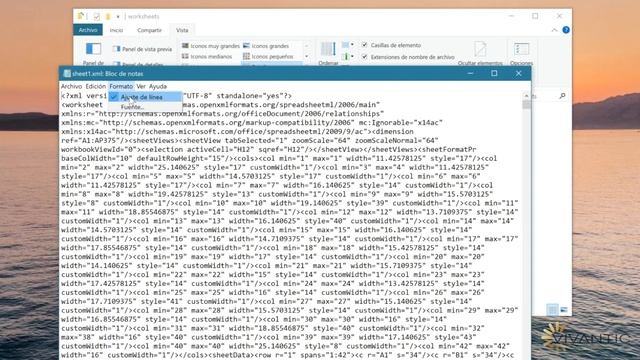Switch Explorer to large thumbnails view icon
This screenshot has width=640, height=360.
pyautogui.click(x=564, y=310)
